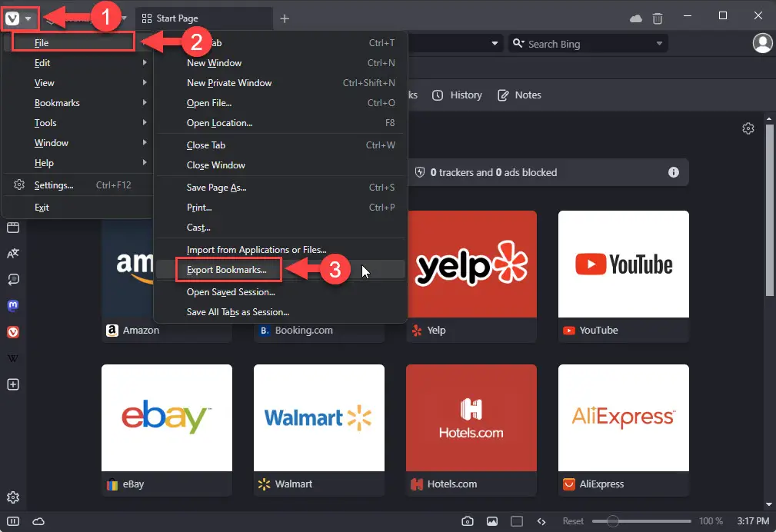Toggle images in status bar
Image resolution: width=776 pixels, height=532 pixels.
point(492,521)
